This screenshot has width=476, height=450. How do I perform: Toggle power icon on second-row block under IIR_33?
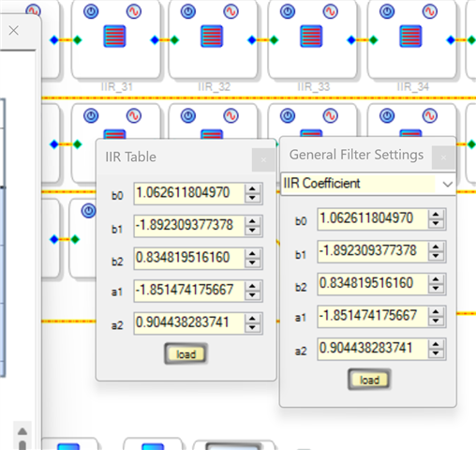click(x=288, y=116)
